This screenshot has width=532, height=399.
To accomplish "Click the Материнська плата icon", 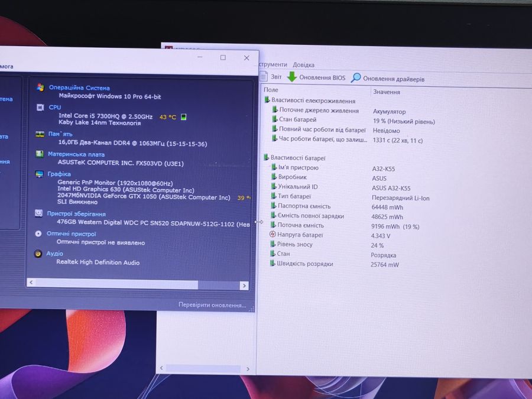I will pos(40,154).
